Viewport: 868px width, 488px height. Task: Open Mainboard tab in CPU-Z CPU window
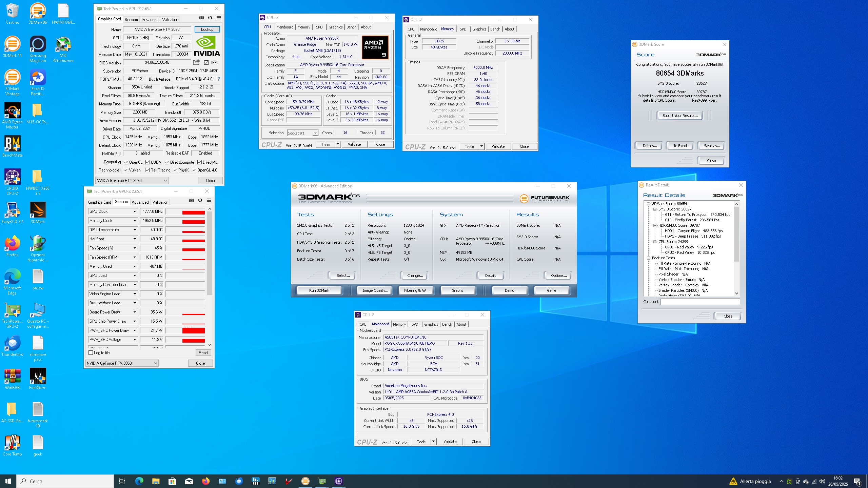tap(285, 27)
